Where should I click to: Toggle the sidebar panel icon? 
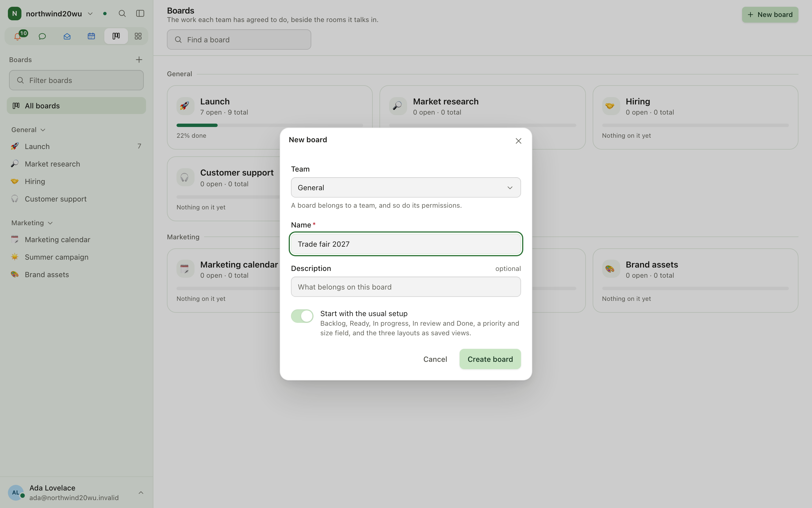click(140, 14)
